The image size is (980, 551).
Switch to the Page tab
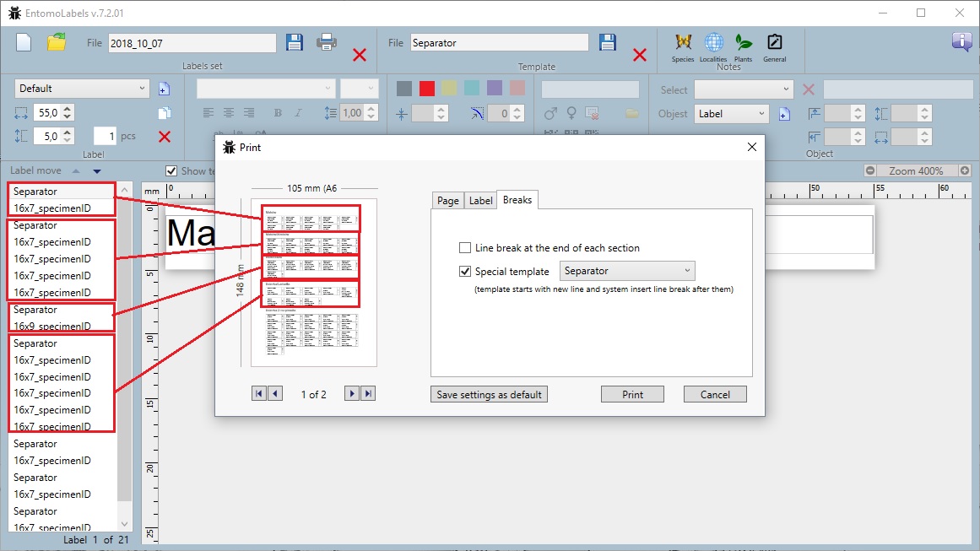pyautogui.click(x=448, y=201)
